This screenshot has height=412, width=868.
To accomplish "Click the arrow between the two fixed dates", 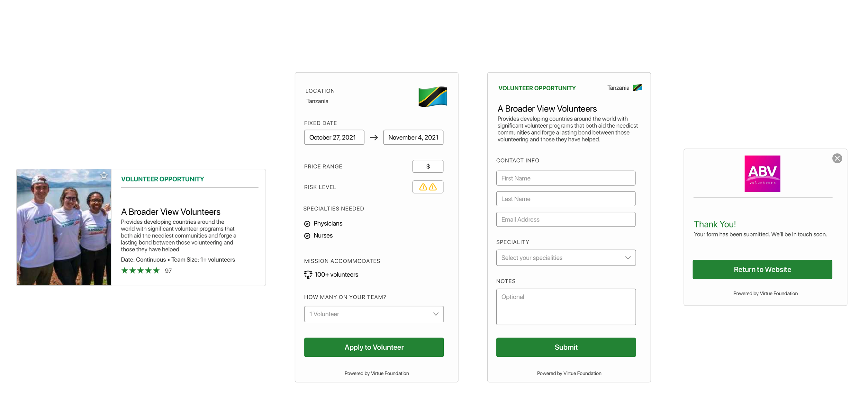I will coord(373,138).
